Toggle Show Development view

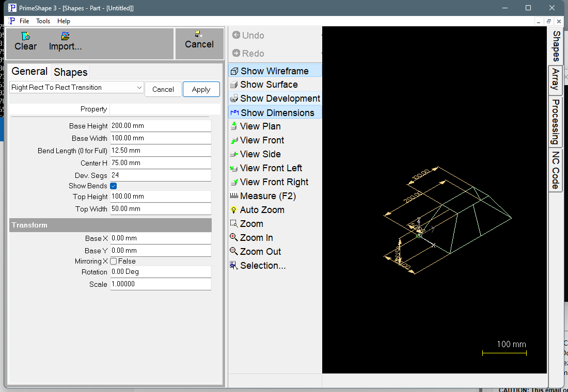tap(275, 99)
